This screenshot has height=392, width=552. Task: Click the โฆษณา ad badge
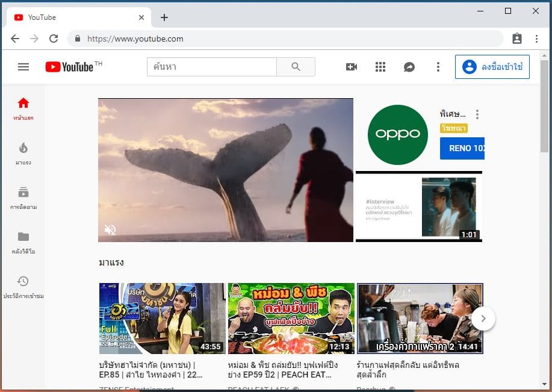tap(453, 128)
